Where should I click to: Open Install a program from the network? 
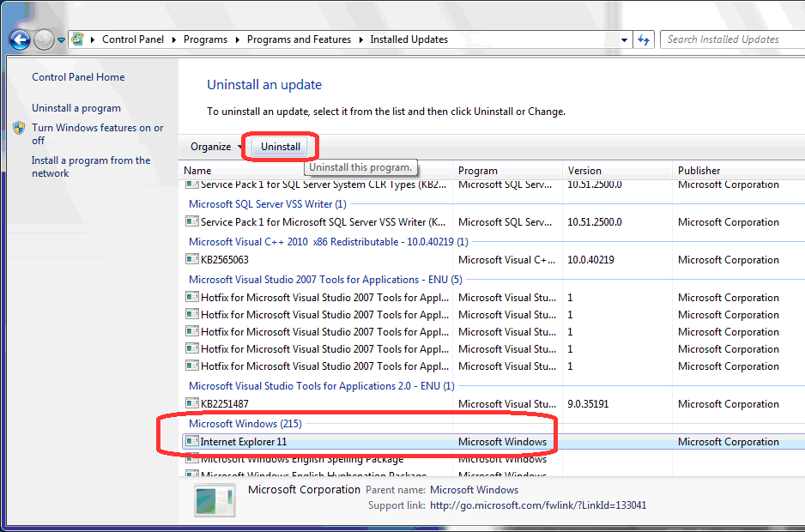91,166
